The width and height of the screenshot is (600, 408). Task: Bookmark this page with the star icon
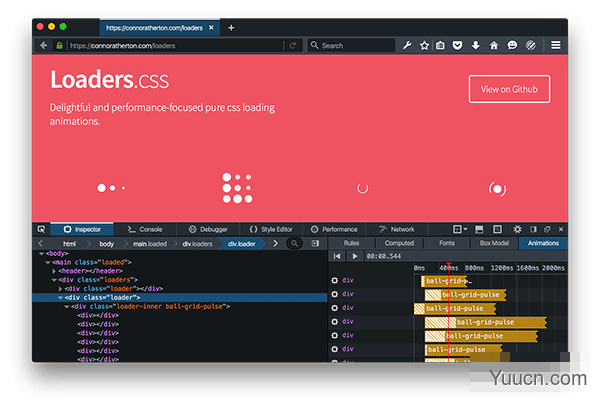point(424,46)
